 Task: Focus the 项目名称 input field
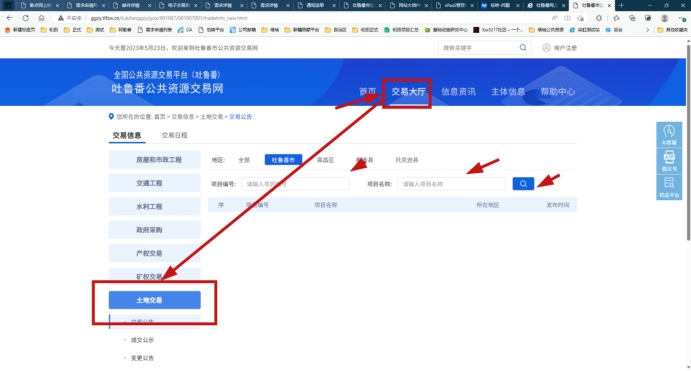451,184
